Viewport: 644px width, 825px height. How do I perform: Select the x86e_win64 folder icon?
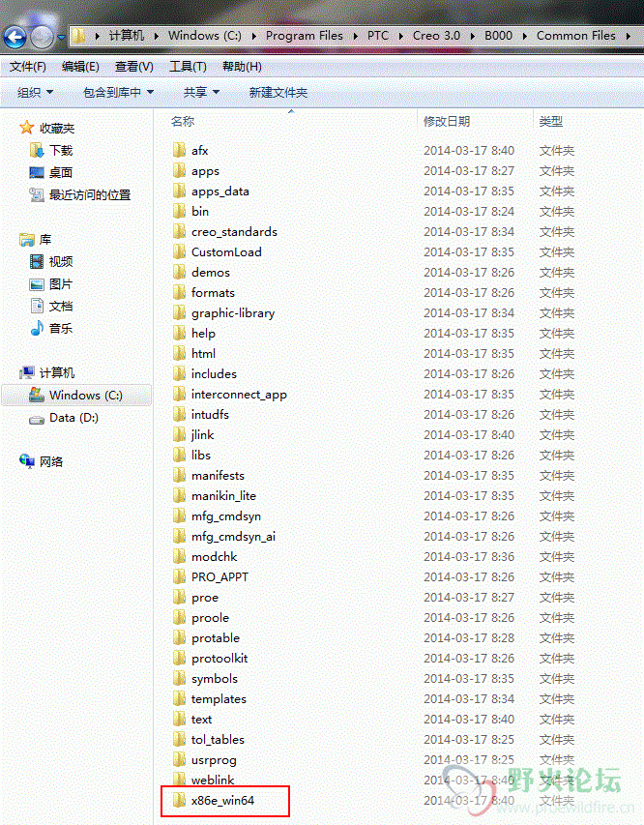pos(180,800)
